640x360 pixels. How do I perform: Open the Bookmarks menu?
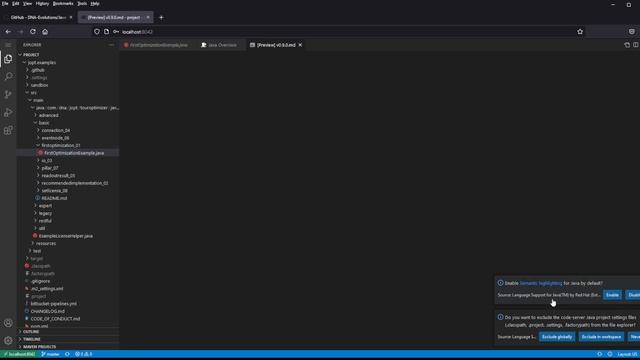click(63, 4)
